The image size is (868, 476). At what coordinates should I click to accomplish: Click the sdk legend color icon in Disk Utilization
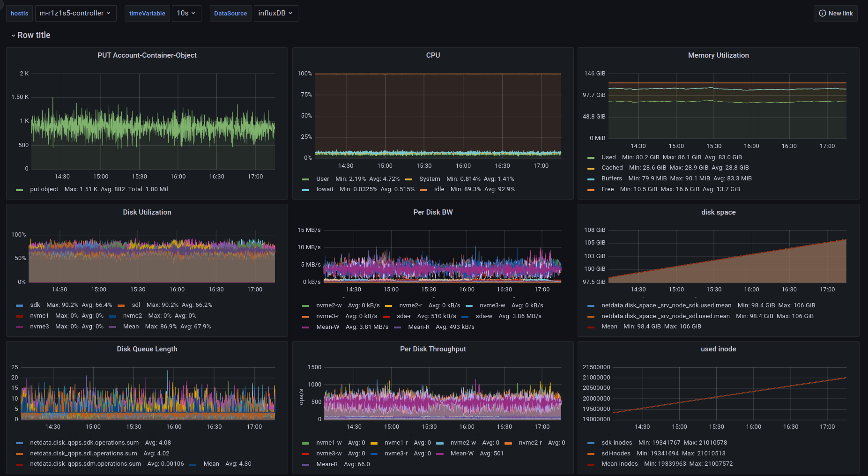tap(19, 305)
